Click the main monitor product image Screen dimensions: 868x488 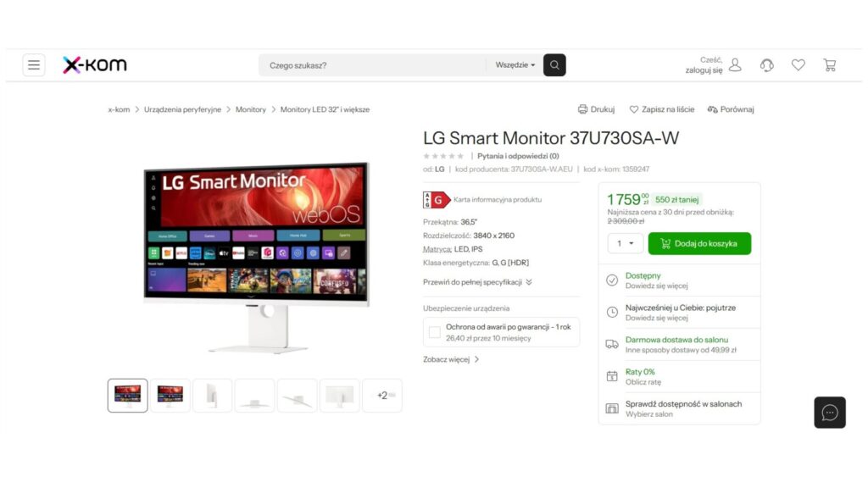[256, 258]
